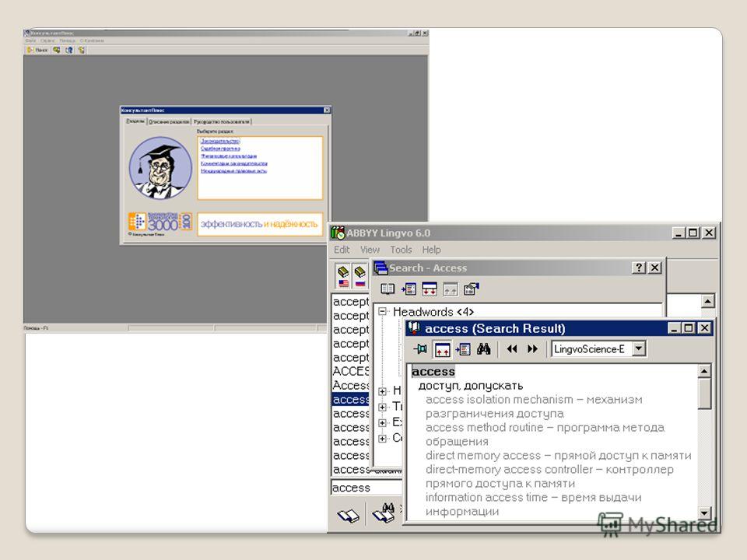Click the Поиск button in ConsultantPlus toolbar
Viewport: 747px width, 560px height.
37,50
